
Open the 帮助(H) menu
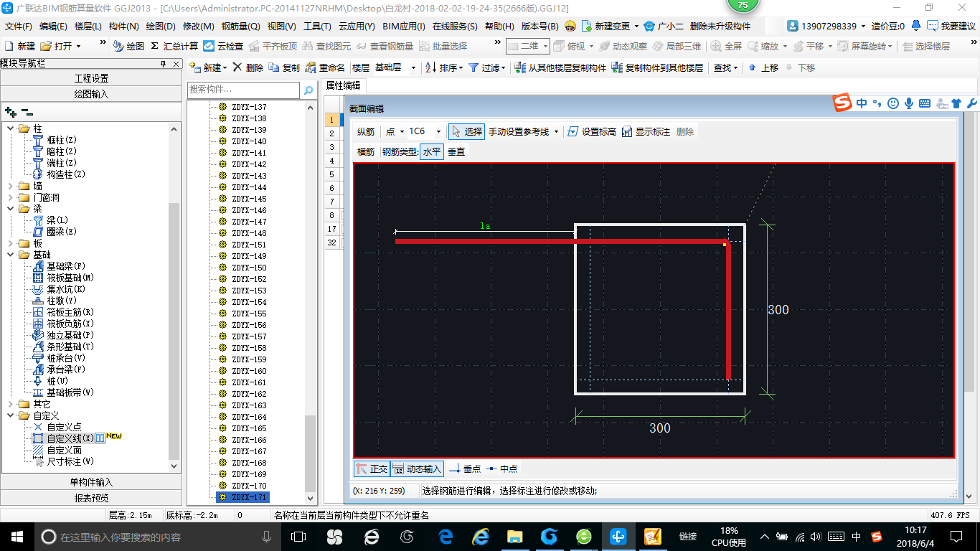499,26
